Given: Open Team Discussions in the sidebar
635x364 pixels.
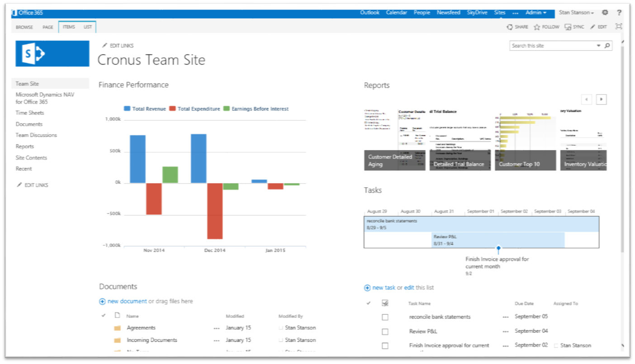Looking at the screenshot, I should (x=36, y=135).
